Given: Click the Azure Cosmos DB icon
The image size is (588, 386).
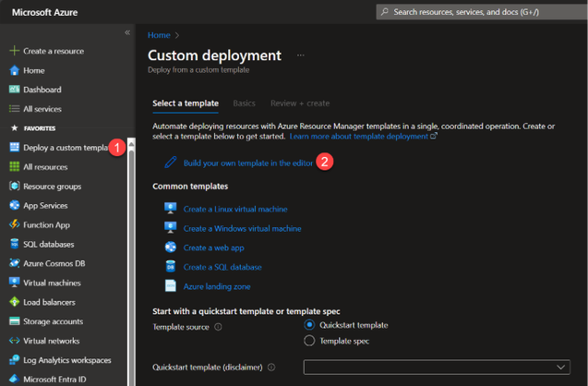Looking at the screenshot, I should (14, 263).
